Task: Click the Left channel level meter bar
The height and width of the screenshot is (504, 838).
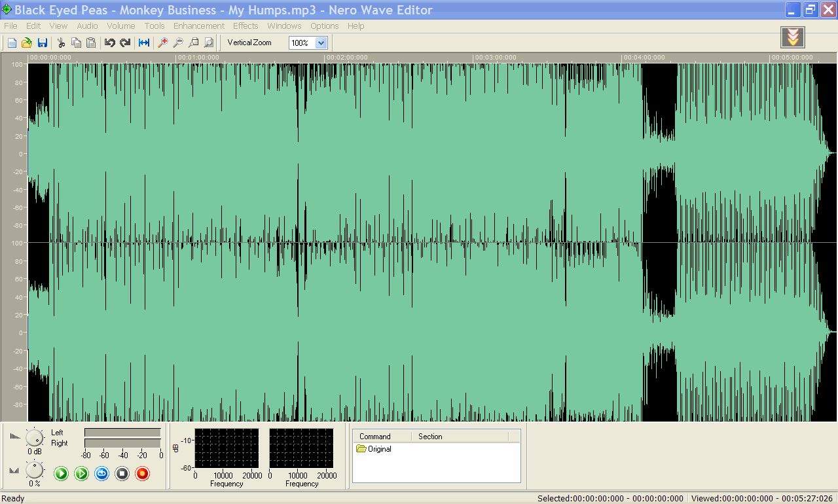Action: [x=122, y=433]
